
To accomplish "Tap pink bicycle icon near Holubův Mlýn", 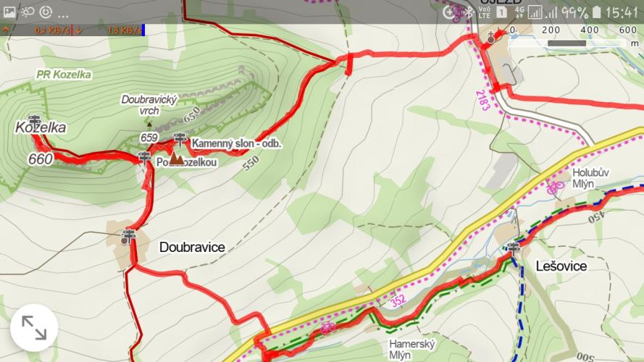I will pyautogui.click(x=555, y=188).
